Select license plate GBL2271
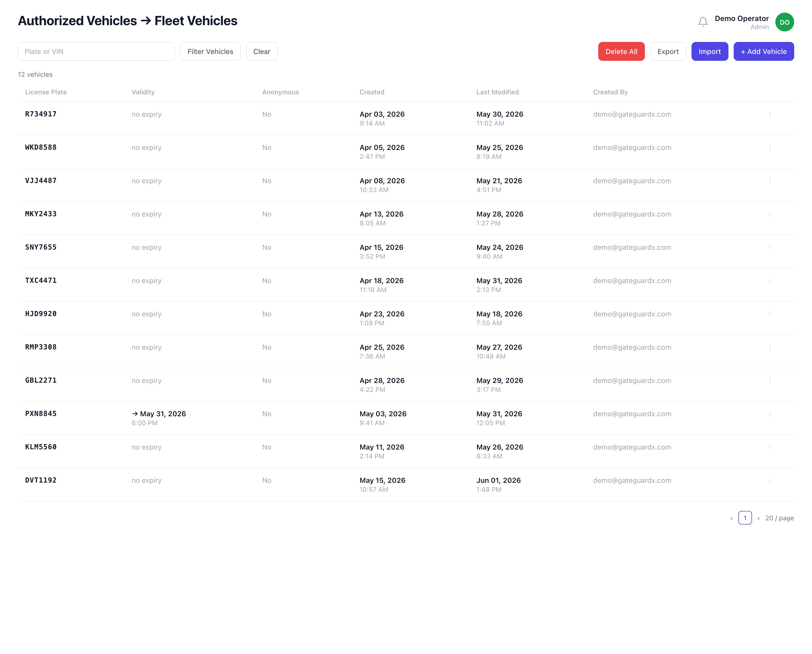The width and height of the screenshot is (812, 654). (41, 380)
